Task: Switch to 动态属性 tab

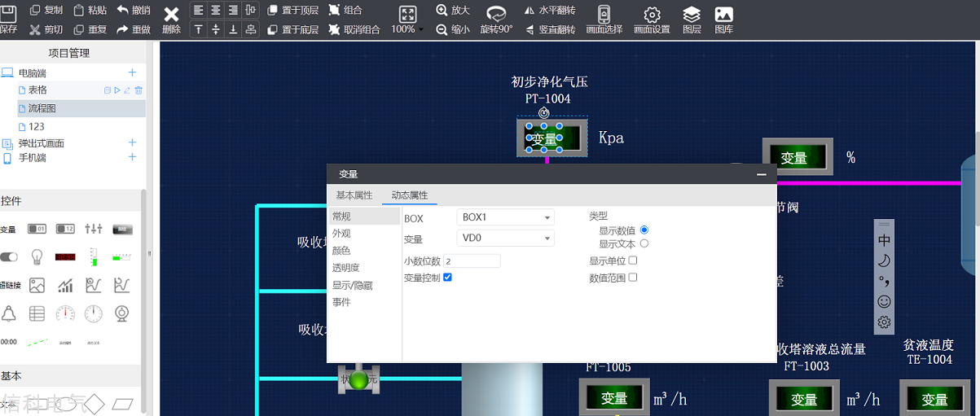Action: coord(409,195)
